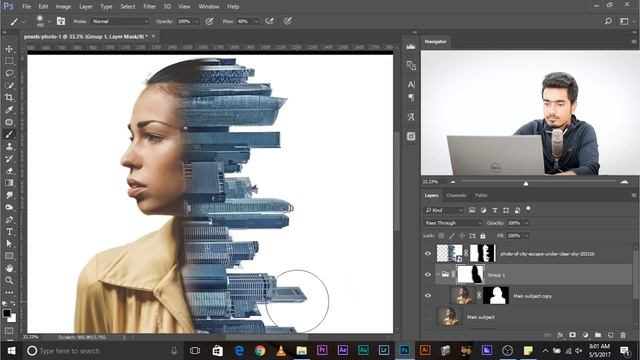The height and width of the screenshot is (360, 640).
Task: Open the Flow value dropdown arrow
Action: [256, 21]
